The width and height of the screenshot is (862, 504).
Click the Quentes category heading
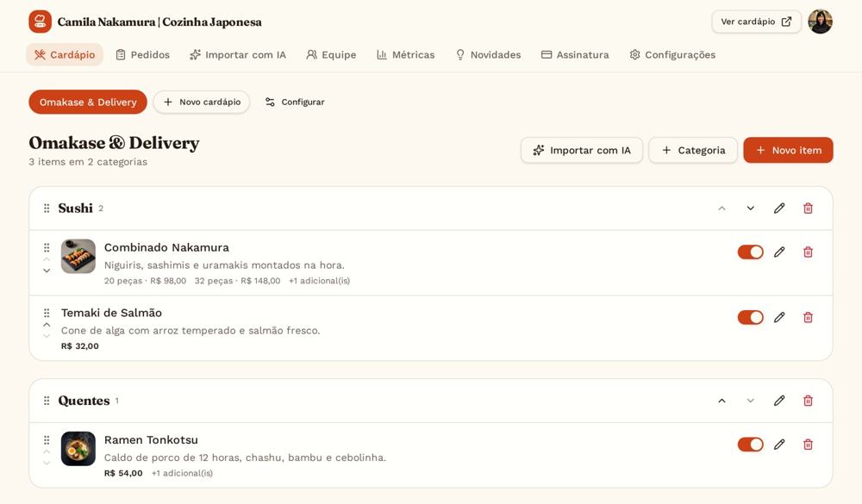coord(84,401)
